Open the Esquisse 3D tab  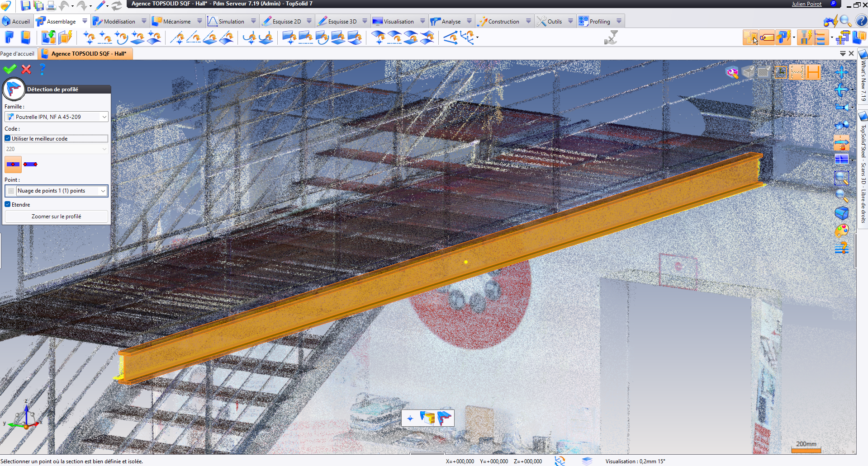click(337, 21)
